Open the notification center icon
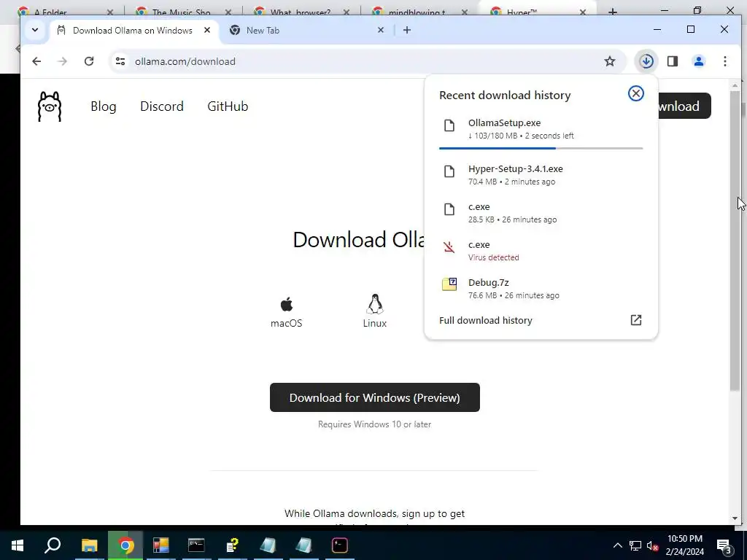The image size is (747, 560). [724, 545]
